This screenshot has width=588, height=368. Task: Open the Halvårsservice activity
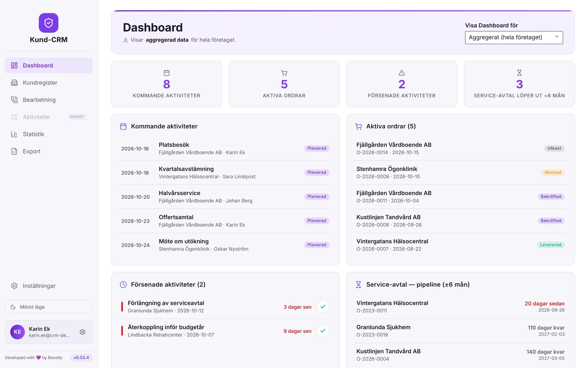[x=225, y=197]
